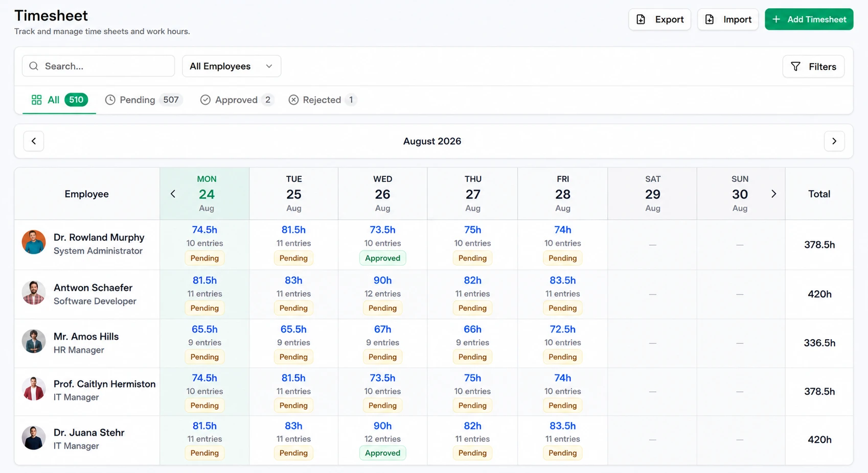Click the 510 count badge
This screenshot has height=473, width=868.
click(76, 100)
